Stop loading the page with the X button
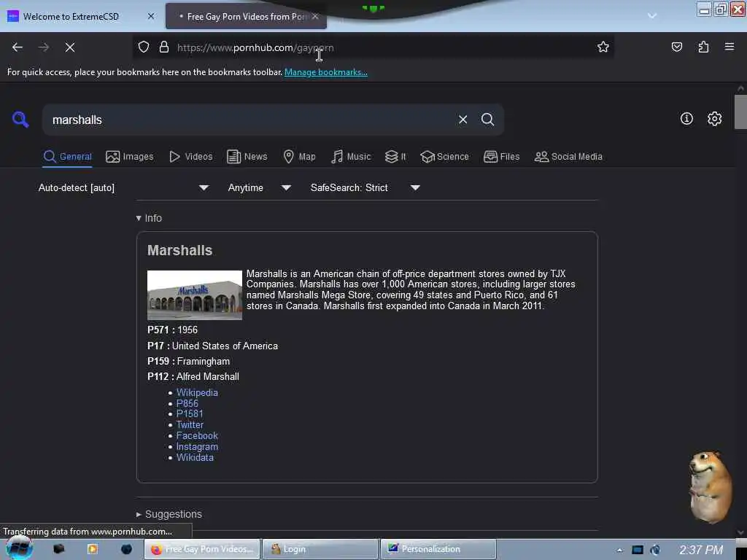The height and width of the screenshot is (560, 747). [x=69, y=47]
